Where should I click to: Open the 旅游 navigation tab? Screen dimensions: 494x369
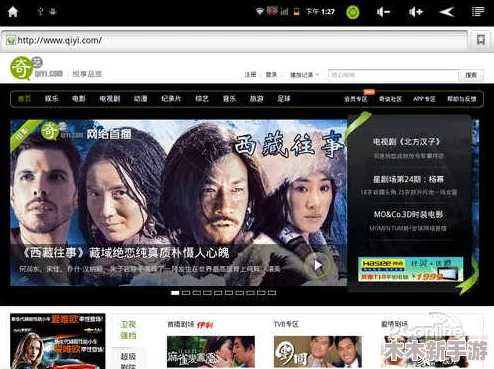[256, 99]
